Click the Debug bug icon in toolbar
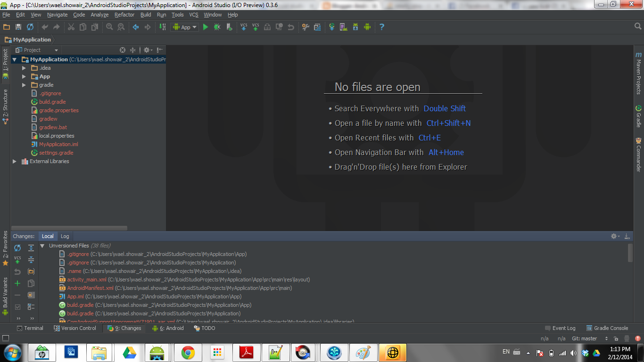644x362 pixels. click(x=217, y=27)
